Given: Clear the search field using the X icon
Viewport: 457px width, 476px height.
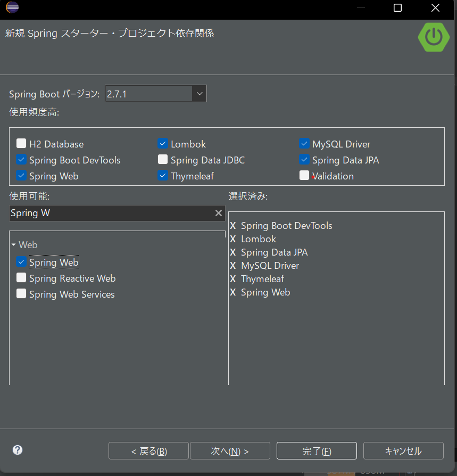Looking at the screenshot, I should [218, 213].
